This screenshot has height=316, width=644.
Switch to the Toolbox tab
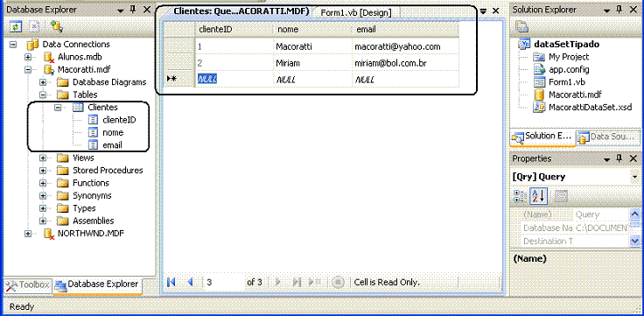[28, 284]
